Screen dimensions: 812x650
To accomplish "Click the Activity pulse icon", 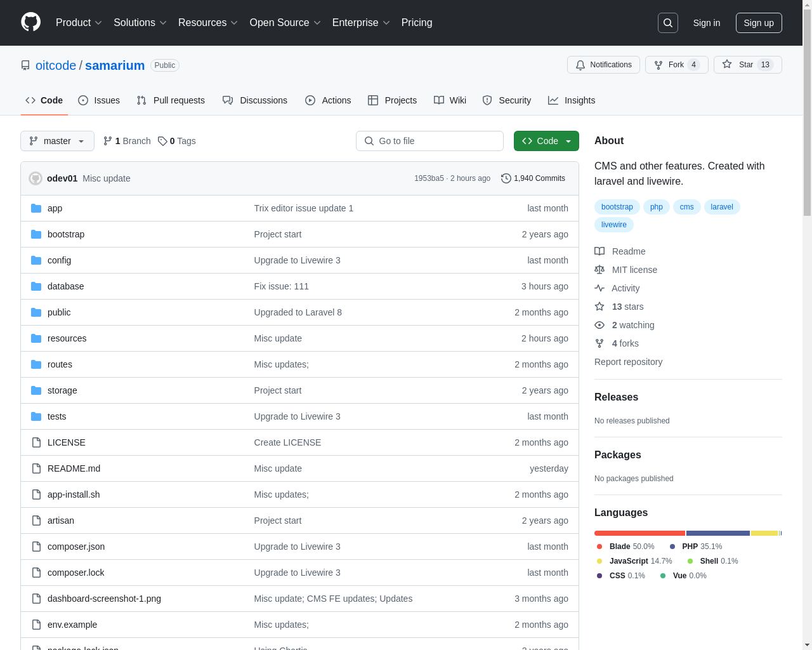I will tap(599, 288).
